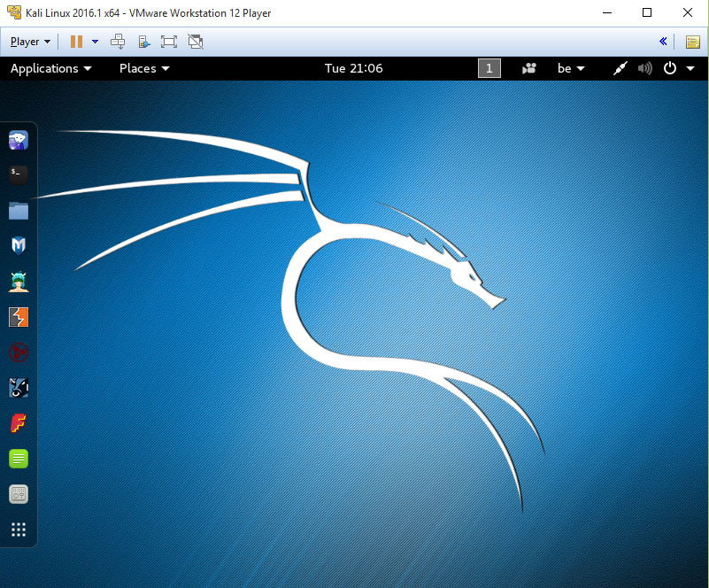
Task: Launch Faraday red F icon in dock
Action: pyautogui.click(x=19, y=423)
